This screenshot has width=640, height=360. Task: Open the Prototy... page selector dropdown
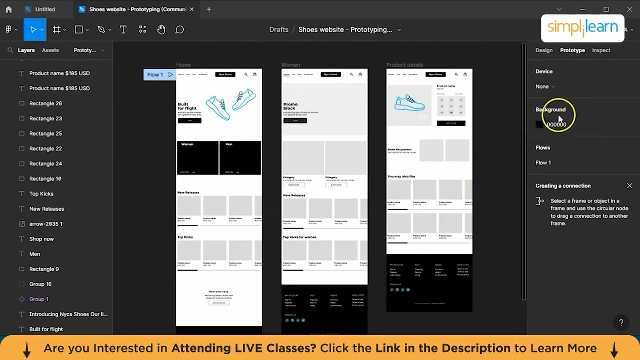click(x=88, y=50)
